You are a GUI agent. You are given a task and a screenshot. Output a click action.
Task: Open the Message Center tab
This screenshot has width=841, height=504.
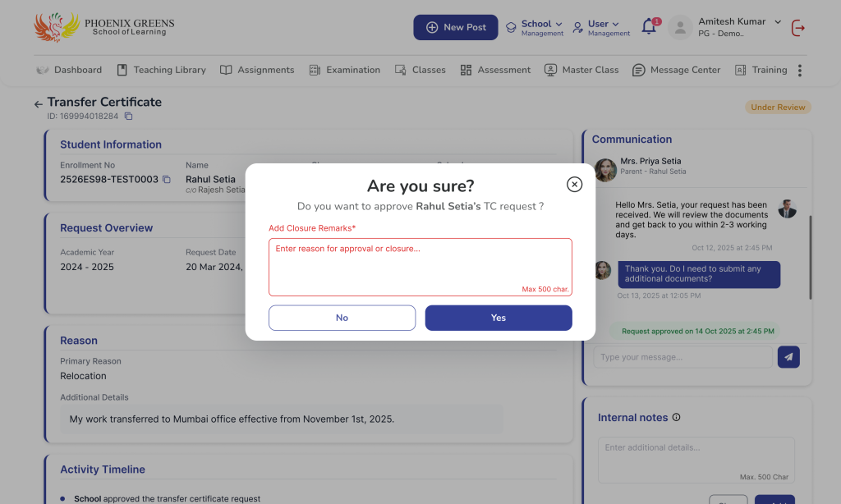pos(676,71)
